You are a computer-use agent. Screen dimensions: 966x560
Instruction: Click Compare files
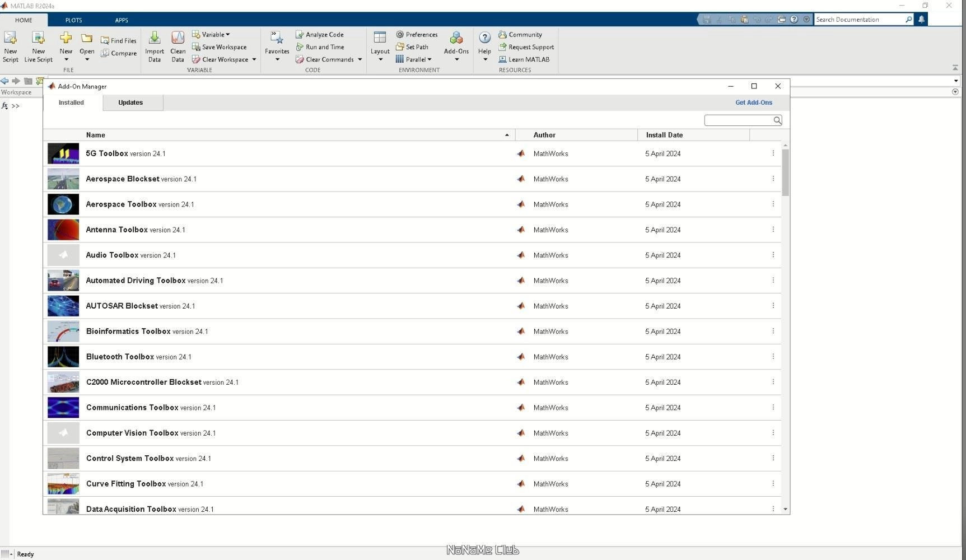pos(118,53)
